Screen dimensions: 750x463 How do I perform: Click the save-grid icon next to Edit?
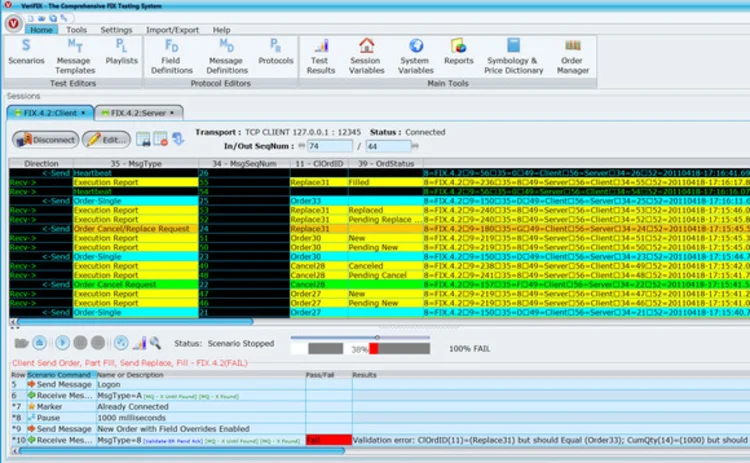[143, 139]
